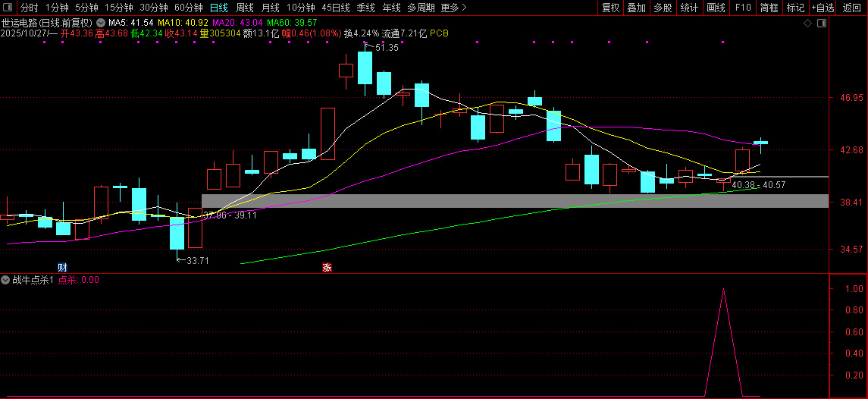This screenshot has height=399, width=868.
Task: Toggle the 简框 simple frame mode
Action: click(x=769, y=8)
